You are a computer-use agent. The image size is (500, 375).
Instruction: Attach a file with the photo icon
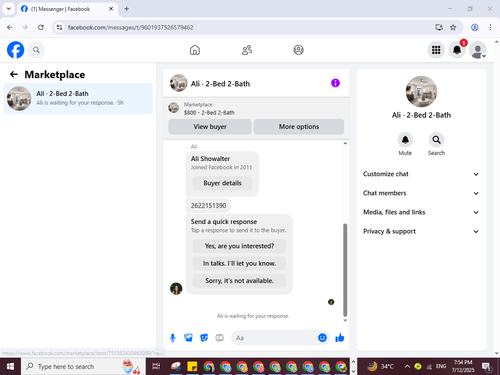point(188,338)
